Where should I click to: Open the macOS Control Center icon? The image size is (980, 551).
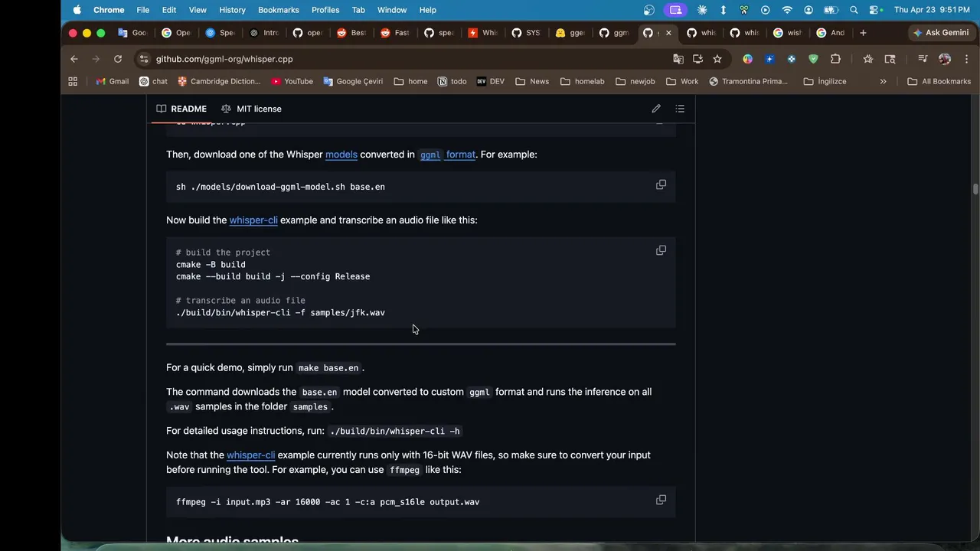pyautogui.click(x=875, y=10)
